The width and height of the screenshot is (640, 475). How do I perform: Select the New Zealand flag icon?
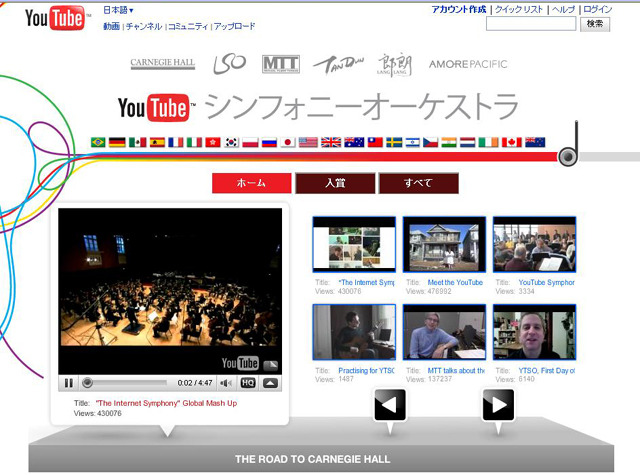coord(535,142)
